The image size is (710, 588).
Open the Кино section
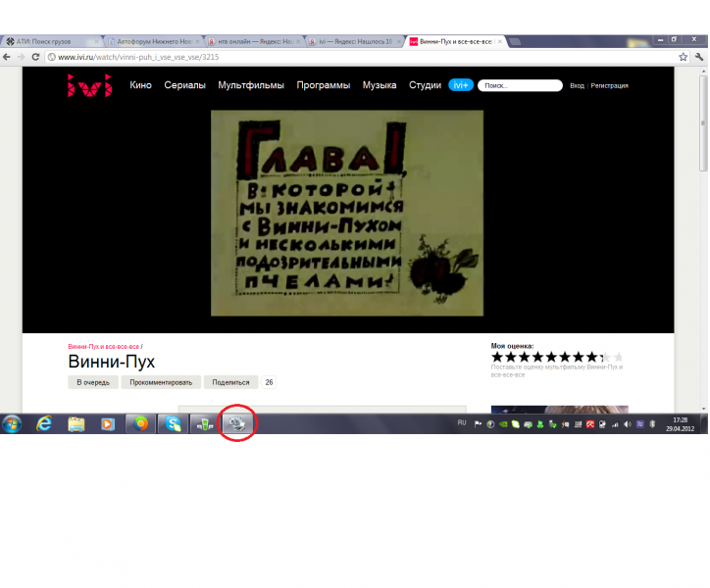tap(140, 85)
